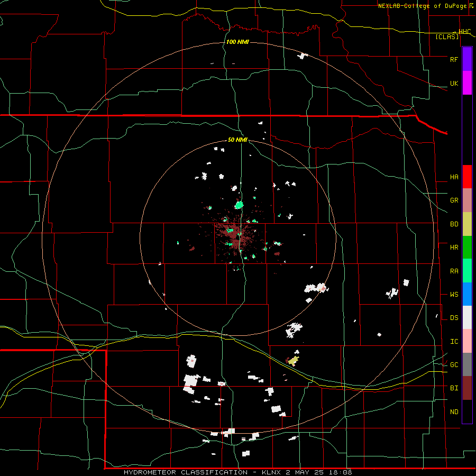The height and width of the screenshot is (476, 476).
Task: Click the RF legend label
Action: (454, 59)
